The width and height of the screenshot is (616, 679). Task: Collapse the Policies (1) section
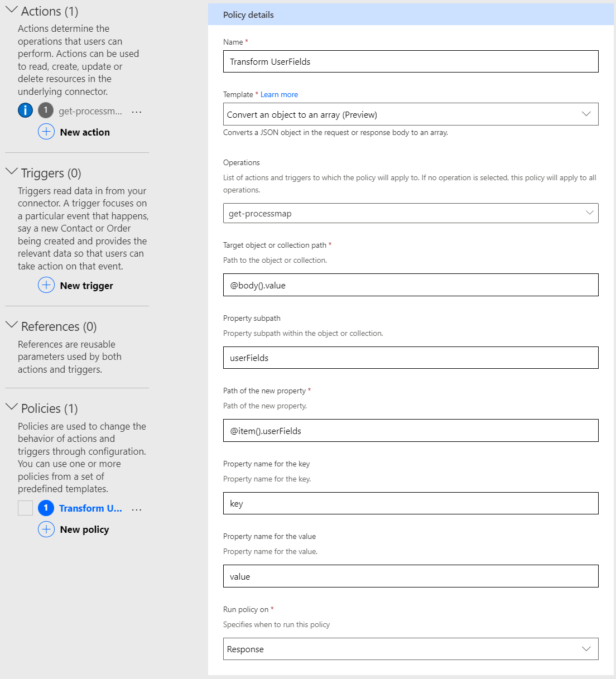click(11, 407)
